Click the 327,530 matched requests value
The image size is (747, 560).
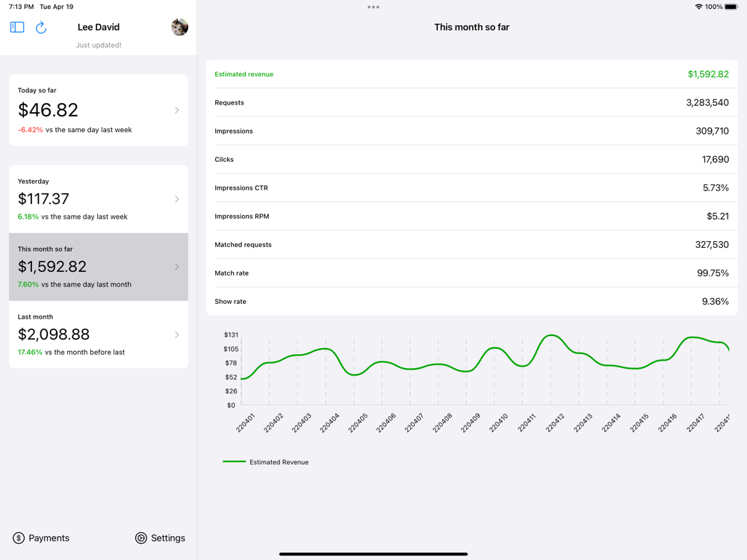pyautogui.click(x=712, y=245)
